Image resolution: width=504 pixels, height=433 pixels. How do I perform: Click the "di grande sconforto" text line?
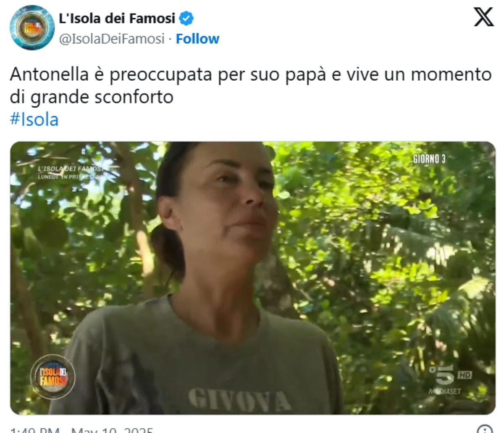pos(92,97)
